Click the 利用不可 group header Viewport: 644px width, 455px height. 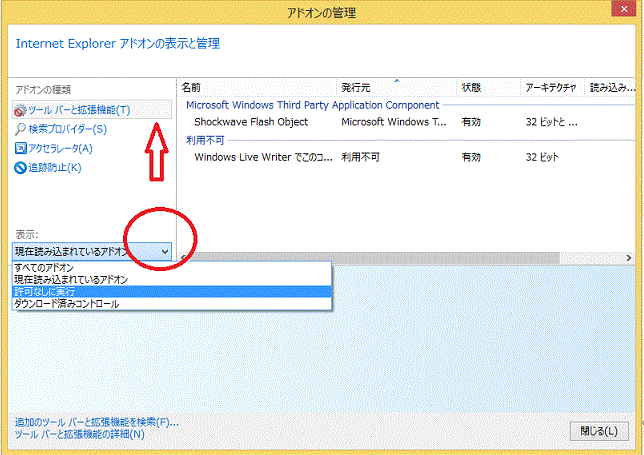[x=205, y=140]
